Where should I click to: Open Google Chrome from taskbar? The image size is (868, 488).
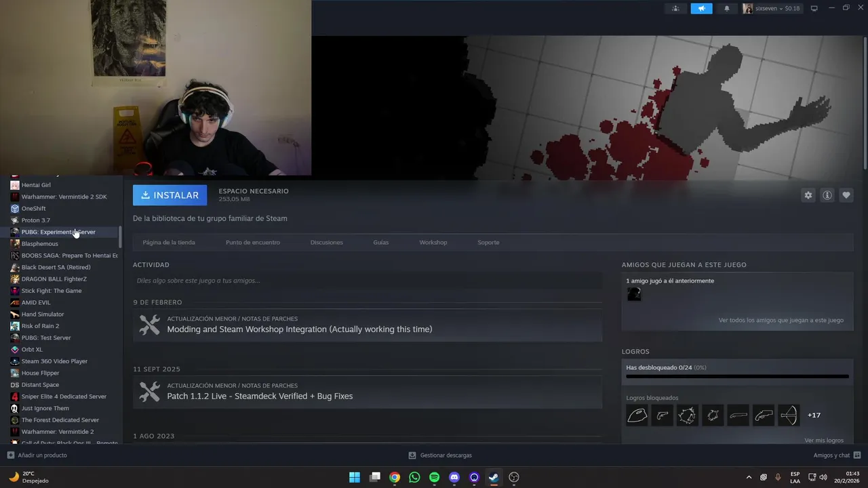pyautogui.click(x=395, y=477)
